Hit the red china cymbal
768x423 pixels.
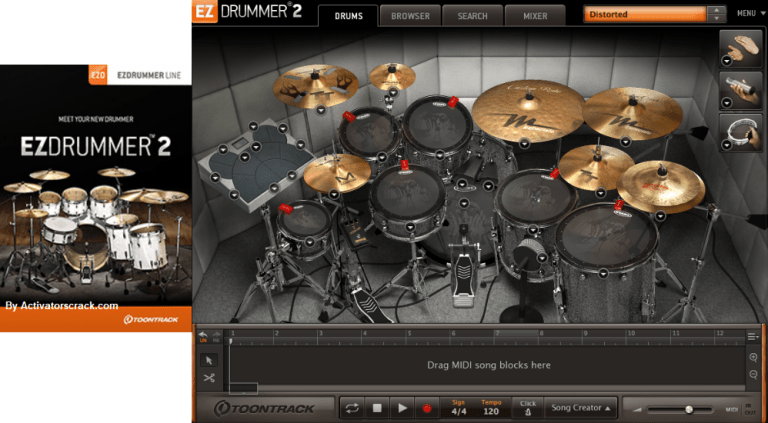[660, 187]
